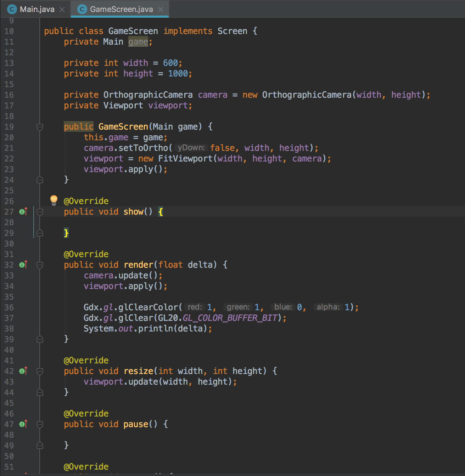The width and height of the screenshot is (465, 476).
Task: Click 'camera.update()' on line 33
Action: pyautogui.click(x=121, y=276)
